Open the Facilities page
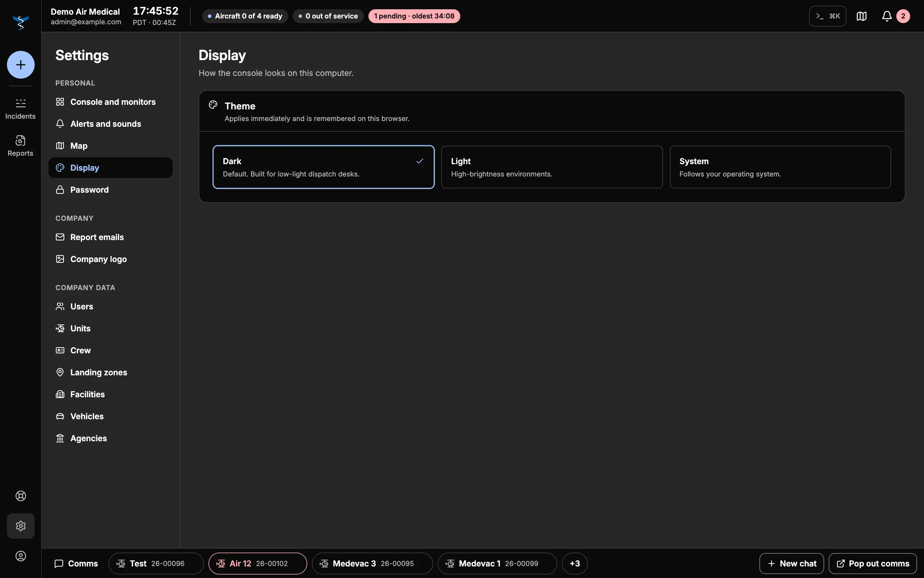Viewport: 924px width, 578px height. 110,394
